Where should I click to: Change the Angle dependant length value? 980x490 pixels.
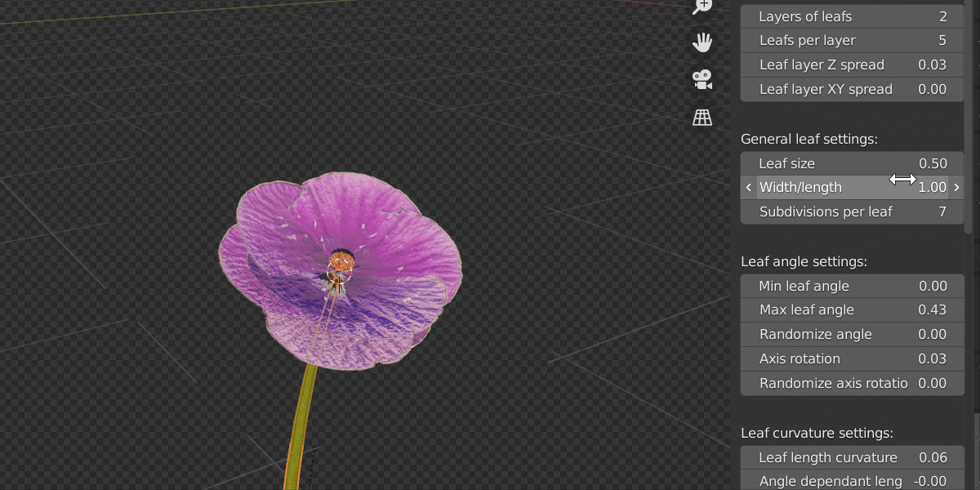pos(852,481)
